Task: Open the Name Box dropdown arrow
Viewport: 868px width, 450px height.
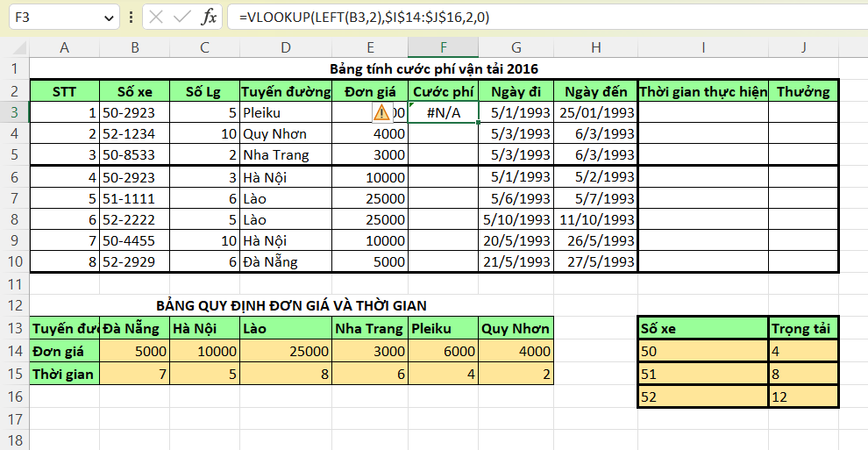Action: pyautogui.click(x=109, y=18)
